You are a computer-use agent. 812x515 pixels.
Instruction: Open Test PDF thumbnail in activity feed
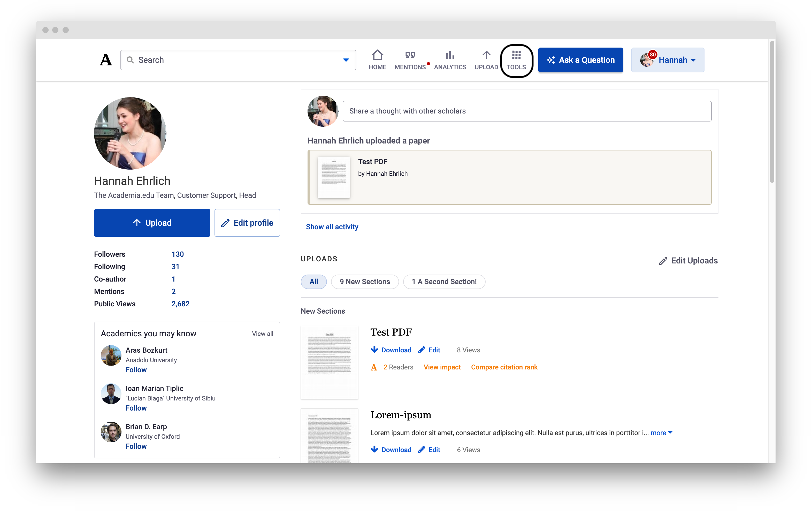pyautogui.click(x=334, y=177)
